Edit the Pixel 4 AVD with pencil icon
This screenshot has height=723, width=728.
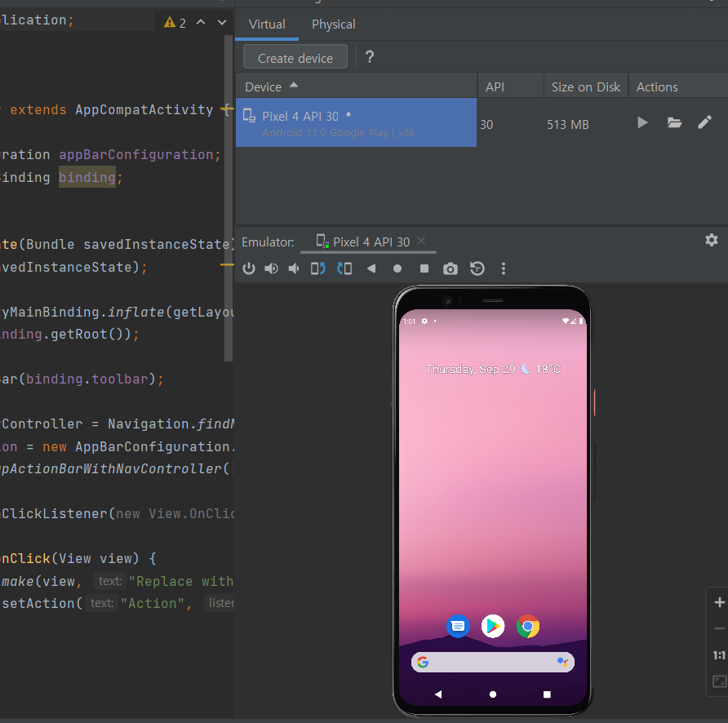coord(705,122)
